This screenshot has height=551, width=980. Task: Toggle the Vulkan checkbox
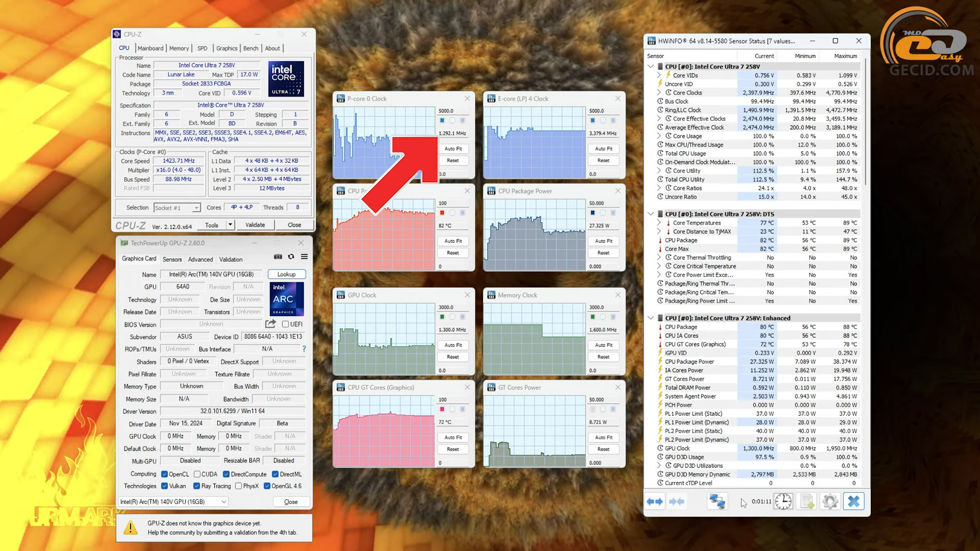pyautogui.click(x=164, y=486)
